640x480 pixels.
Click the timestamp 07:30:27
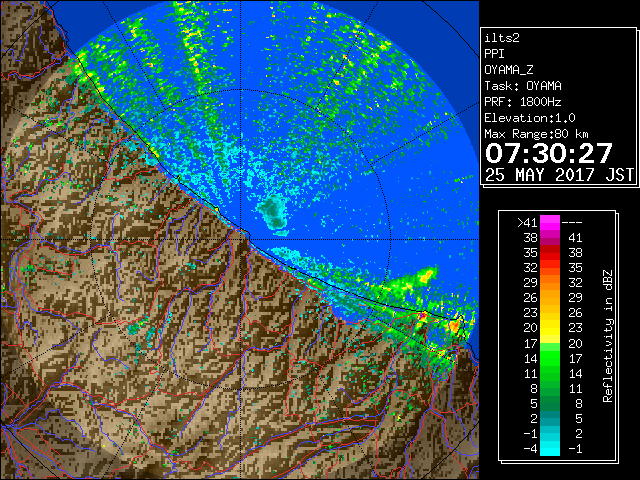(x=549, y=153)
